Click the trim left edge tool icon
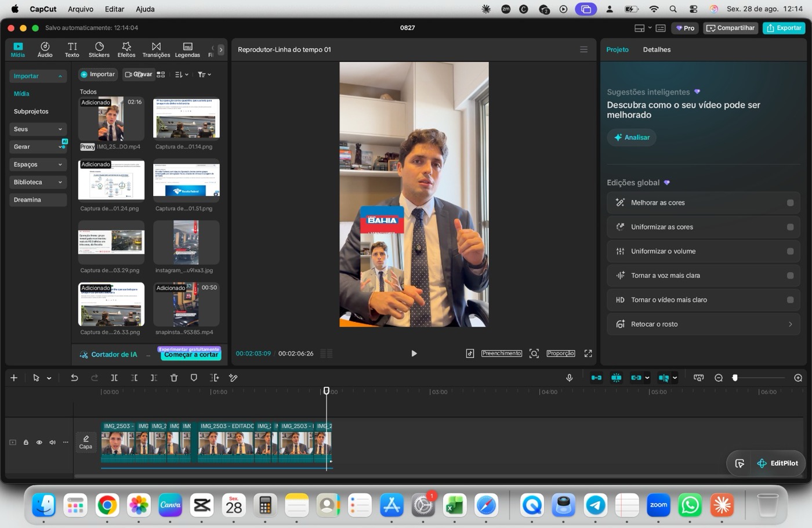Image resolution: width=812 pixels, height=528 pixels. [134, 378]
